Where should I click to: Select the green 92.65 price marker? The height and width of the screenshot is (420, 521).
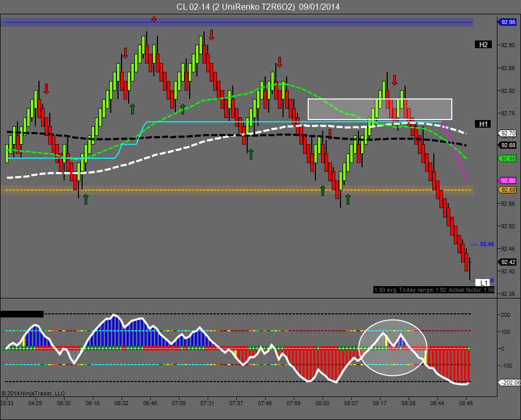(x=507, y=158)
